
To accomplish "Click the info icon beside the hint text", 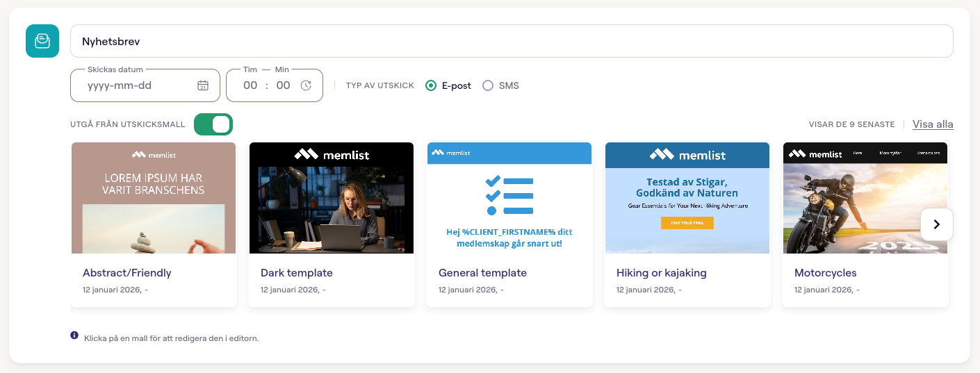I will click(x=74, y=335).
